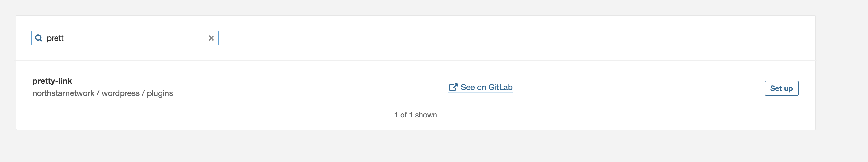
Task: Click "wordpress" in the project path
Action: tap(120, 93)
